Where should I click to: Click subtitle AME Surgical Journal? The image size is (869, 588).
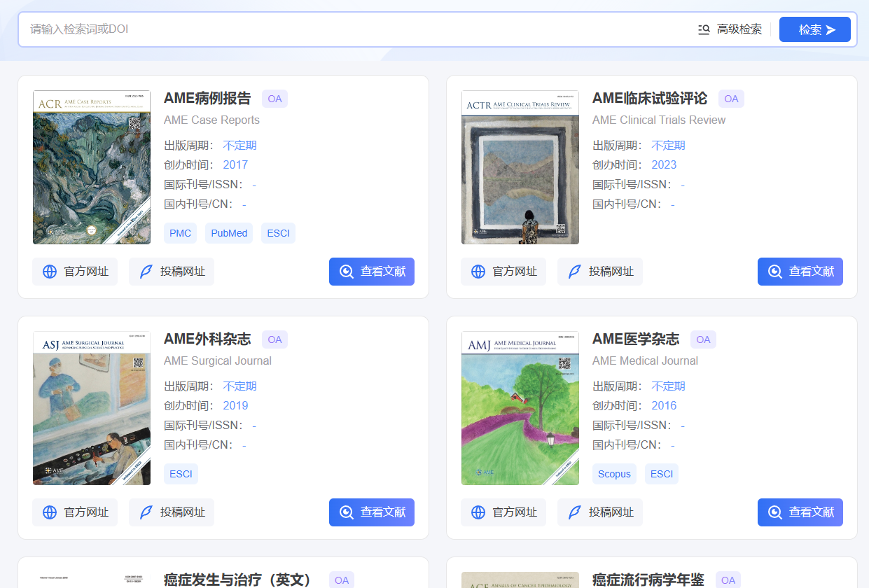click(218, 361)
